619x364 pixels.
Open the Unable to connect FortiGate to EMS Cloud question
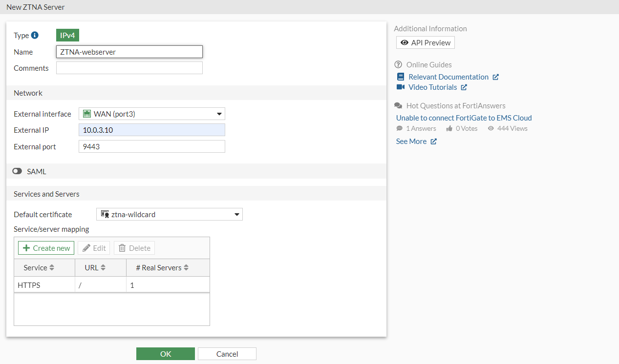[x=463, y=118]
